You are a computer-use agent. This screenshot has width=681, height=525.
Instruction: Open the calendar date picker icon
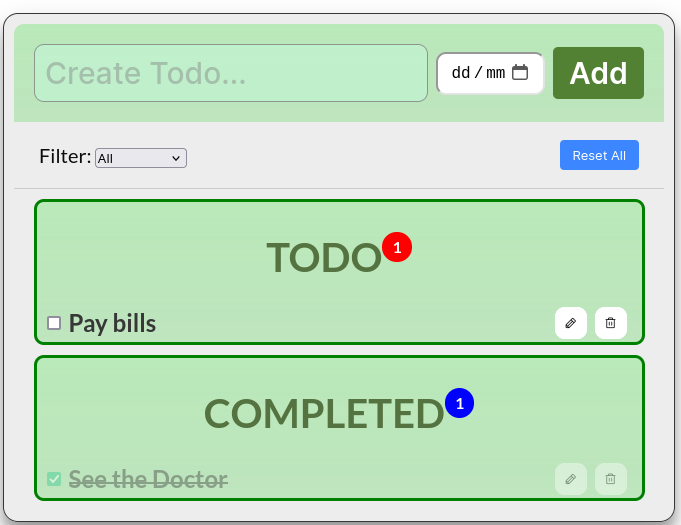[520, 72]
